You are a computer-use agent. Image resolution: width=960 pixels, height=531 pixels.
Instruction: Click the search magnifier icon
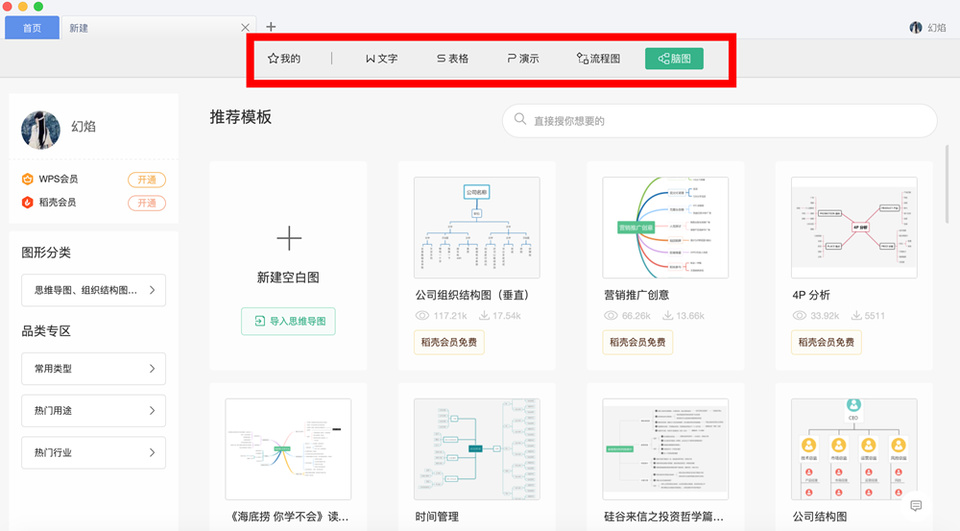pos(520,119)
